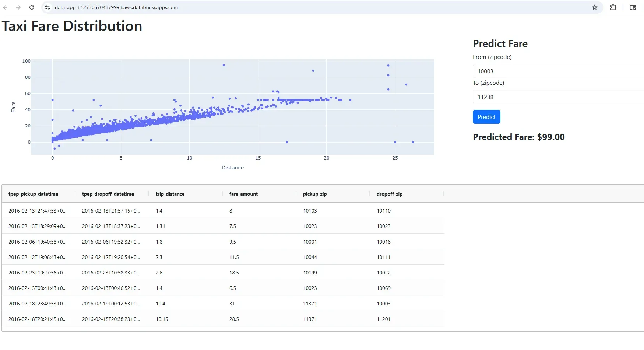644x350 pixels.
Task: Sort by tpep_dropoff_datetime column header
Action: 108,194
